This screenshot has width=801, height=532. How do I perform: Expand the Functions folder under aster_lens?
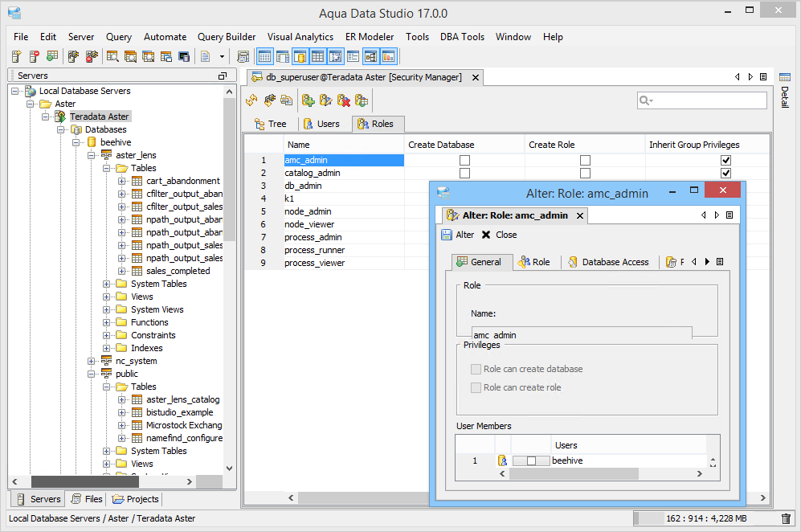[x=106, y=322]
